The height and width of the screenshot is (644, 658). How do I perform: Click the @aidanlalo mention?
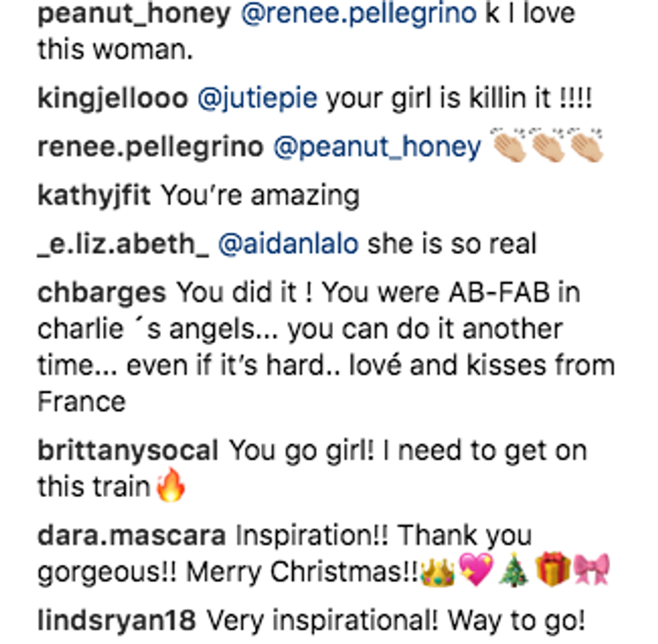click(x=289, y=244)
